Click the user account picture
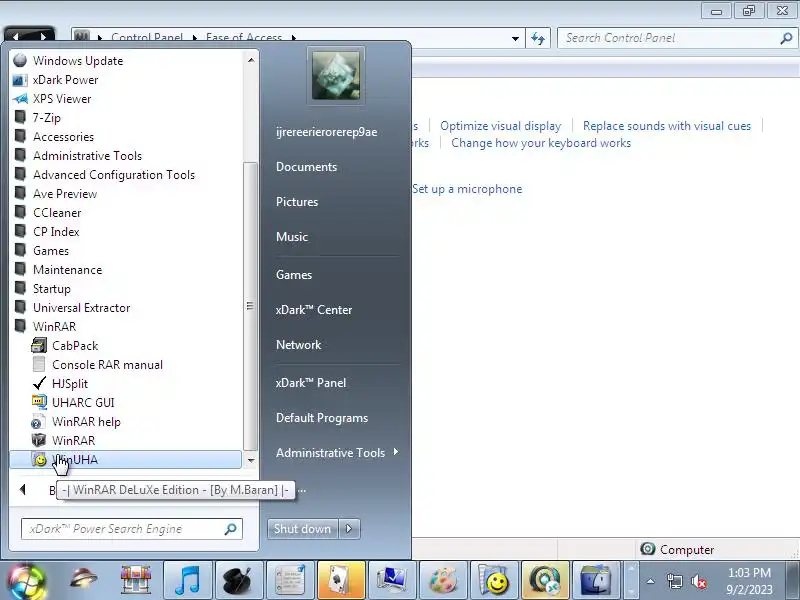 [336, 76]
